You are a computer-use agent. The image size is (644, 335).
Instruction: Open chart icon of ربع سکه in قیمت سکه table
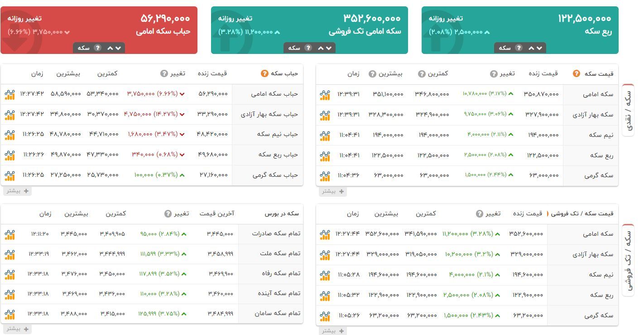coord(325,156)
